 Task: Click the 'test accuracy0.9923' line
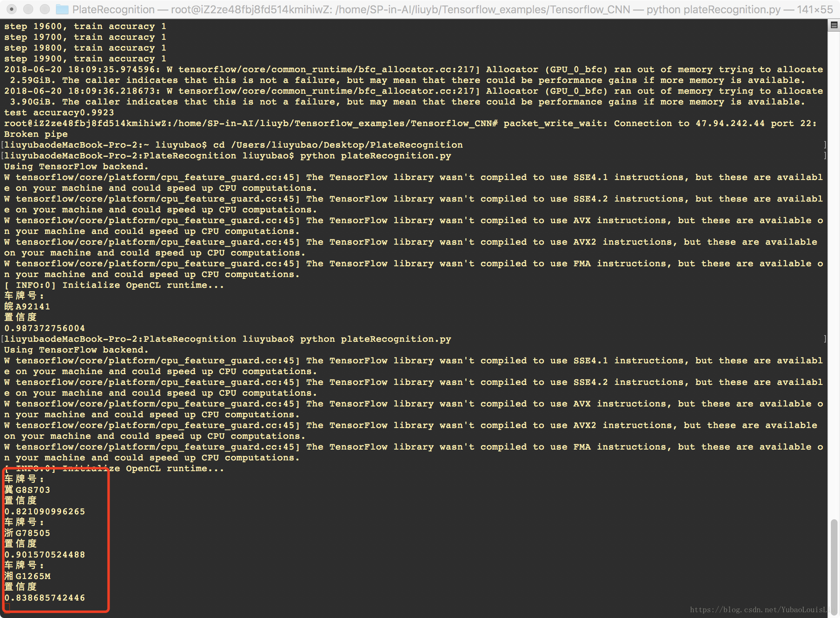pyautogui.click(x=59, y=112)
